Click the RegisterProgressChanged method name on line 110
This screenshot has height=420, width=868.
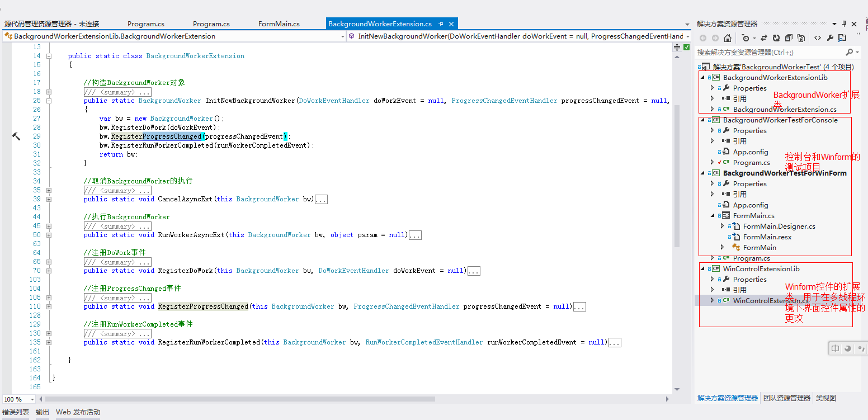(x=203, y=306)
